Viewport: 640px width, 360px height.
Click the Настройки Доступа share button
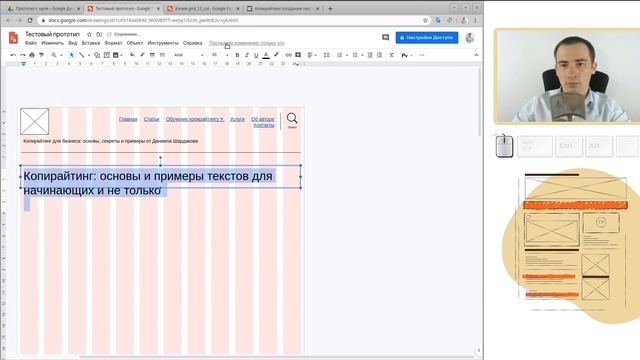(x=427, y=38)
